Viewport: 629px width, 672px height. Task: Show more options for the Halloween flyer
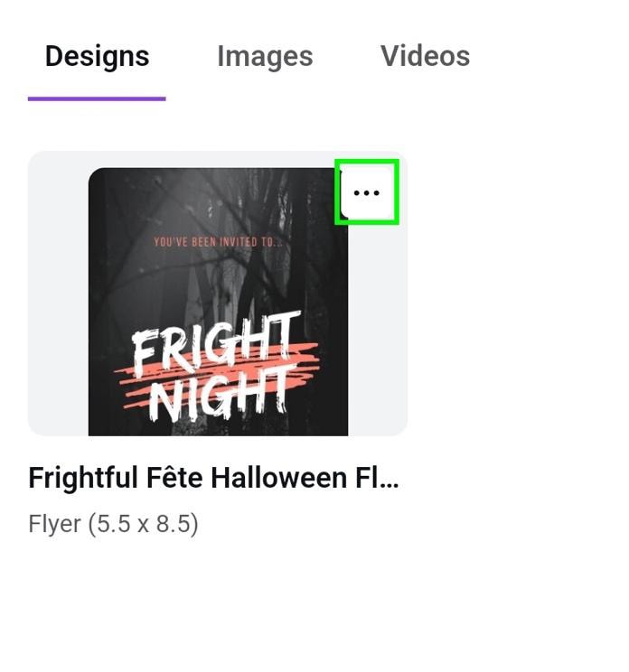coord(367,192)
